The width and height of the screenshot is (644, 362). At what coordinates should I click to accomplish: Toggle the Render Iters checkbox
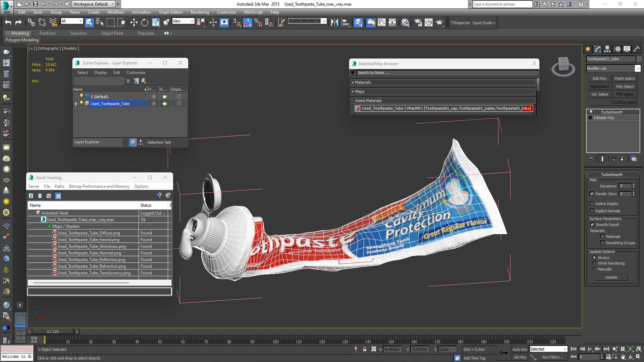pyautogui.click(x=592, y=194)
